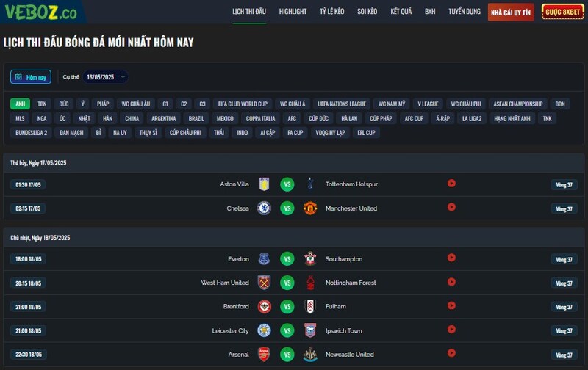
Task: Click the West Ham United crest
Action: (x=264, y=283)
